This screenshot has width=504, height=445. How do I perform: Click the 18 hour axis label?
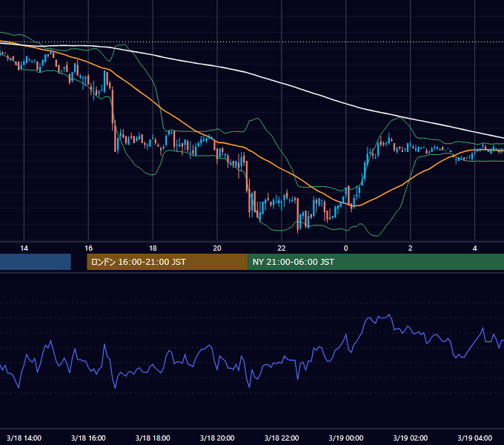(153, 248)
